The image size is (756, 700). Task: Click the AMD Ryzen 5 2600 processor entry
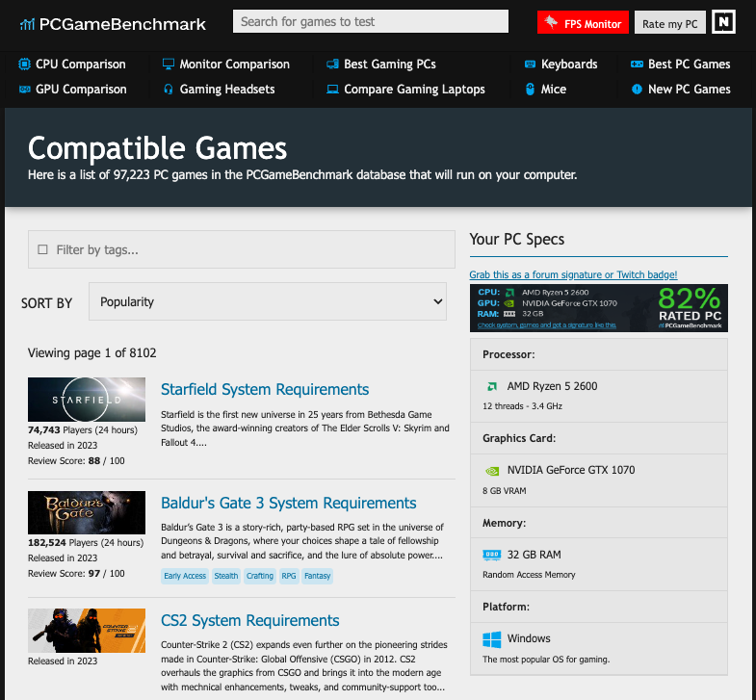599,397
